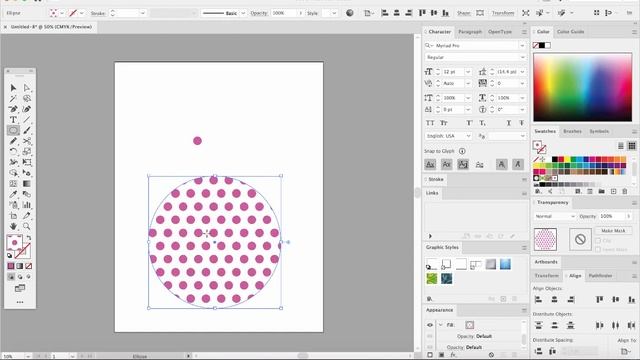Viewport: 640px width, 360px height.
Task: Toggle Superscript in Character panel
Action: pos(469,123)
